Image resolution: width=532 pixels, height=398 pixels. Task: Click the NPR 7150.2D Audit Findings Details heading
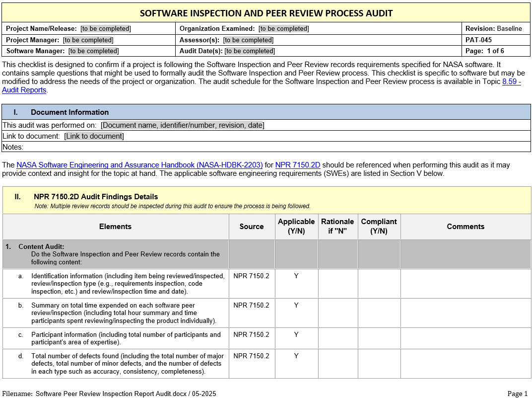(96, 197)
